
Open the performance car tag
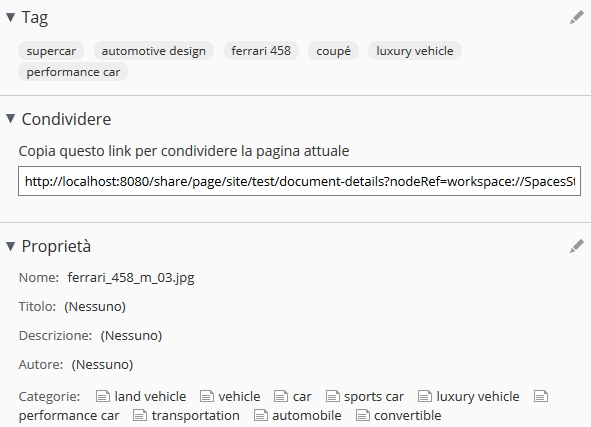coord(73,72)
